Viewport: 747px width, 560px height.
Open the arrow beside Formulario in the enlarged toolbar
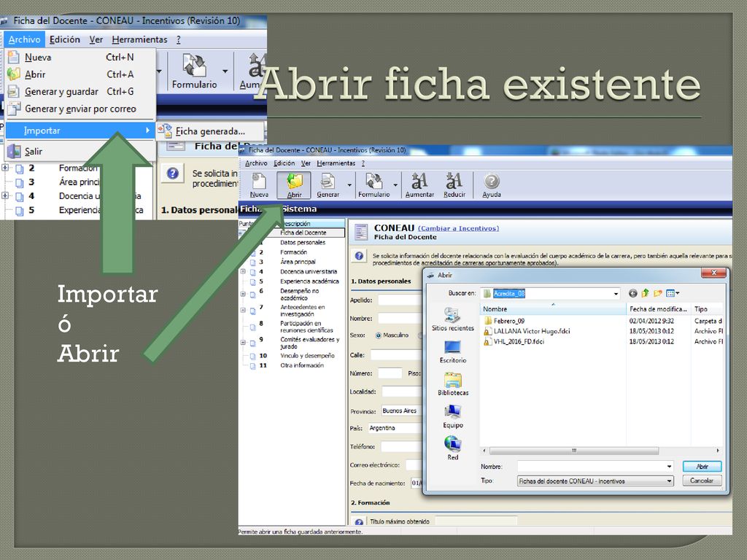coord(225,71)
